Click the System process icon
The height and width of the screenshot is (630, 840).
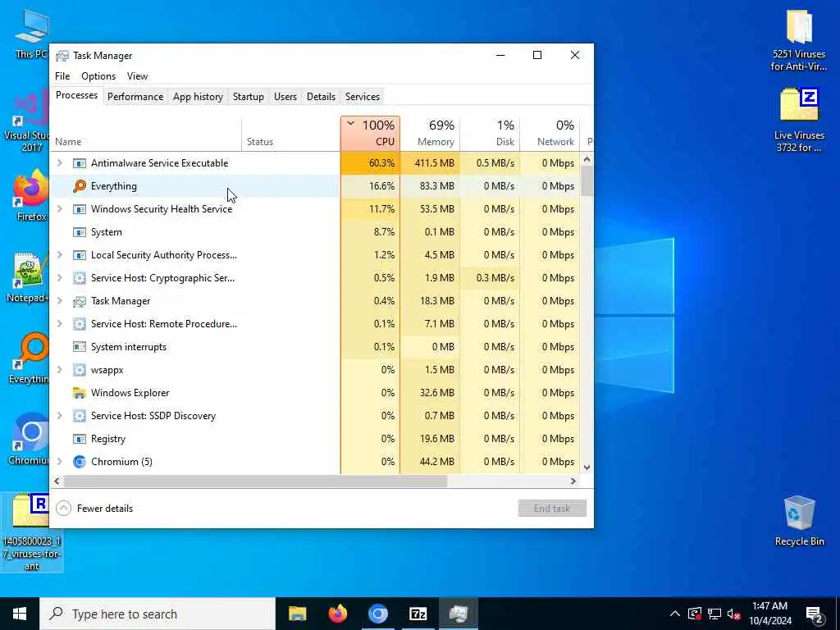(80, 232)
